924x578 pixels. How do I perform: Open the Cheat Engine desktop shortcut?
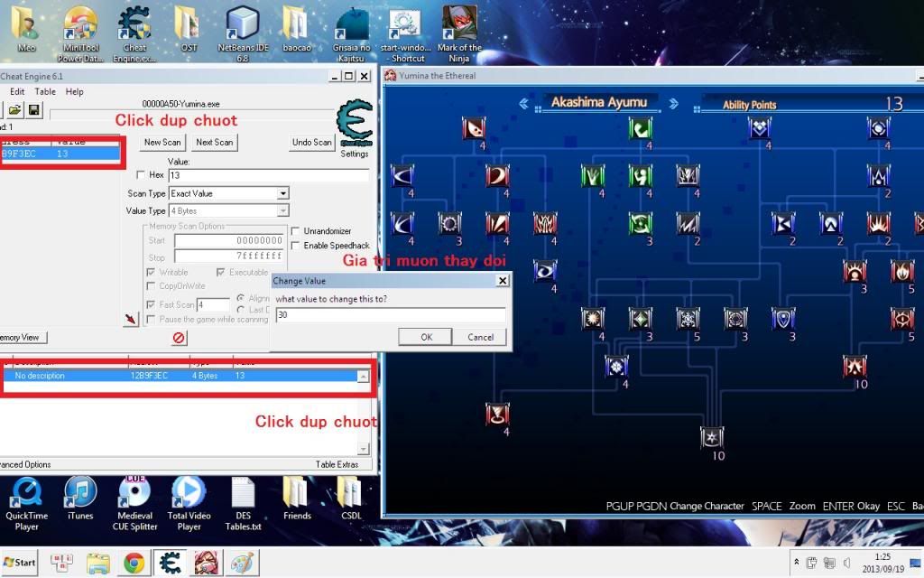[134, 34]
